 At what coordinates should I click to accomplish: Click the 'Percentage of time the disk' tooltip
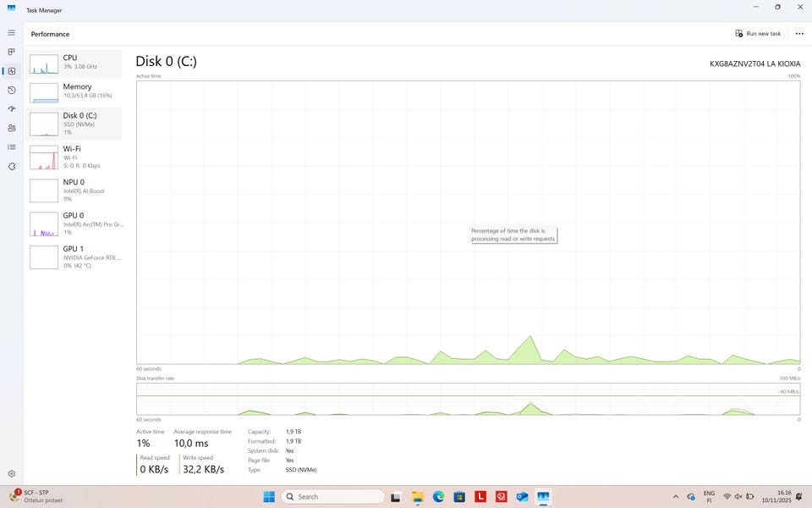(x=513, y=235)
